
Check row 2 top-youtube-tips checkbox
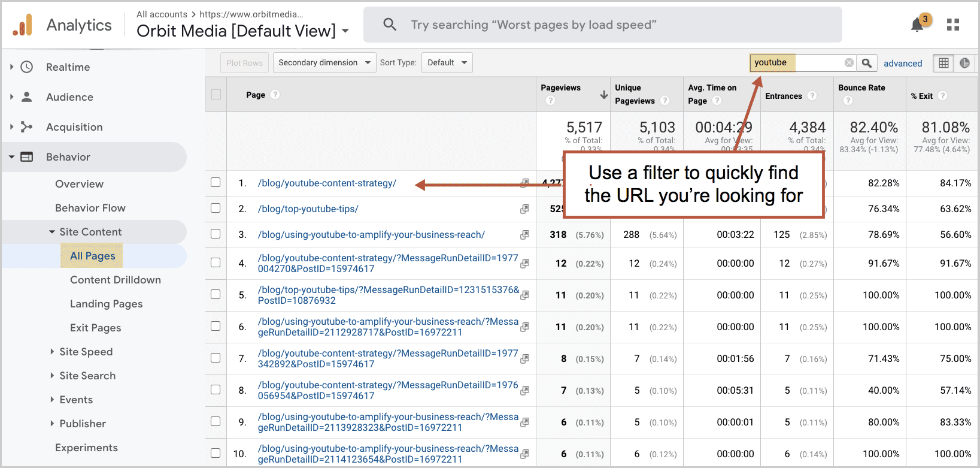pyautogui.click(x=216, y=208)
